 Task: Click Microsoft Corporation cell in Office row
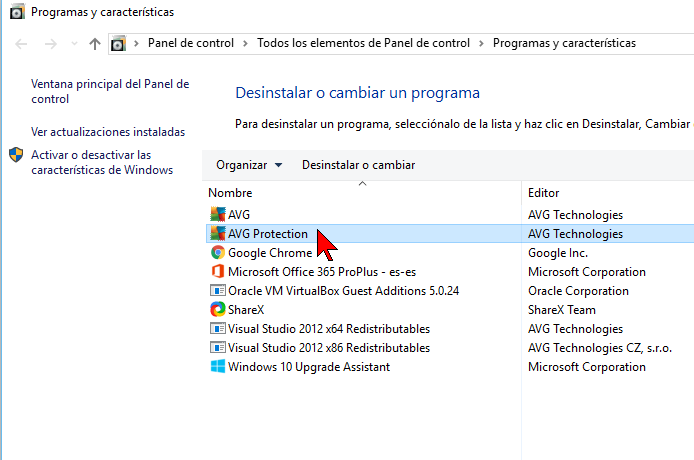point(587,272)
